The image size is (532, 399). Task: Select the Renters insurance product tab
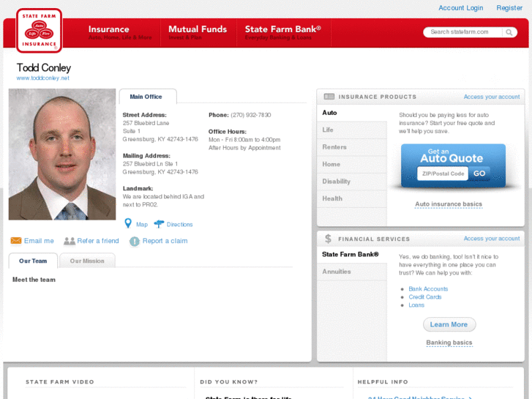coord(352,147)
